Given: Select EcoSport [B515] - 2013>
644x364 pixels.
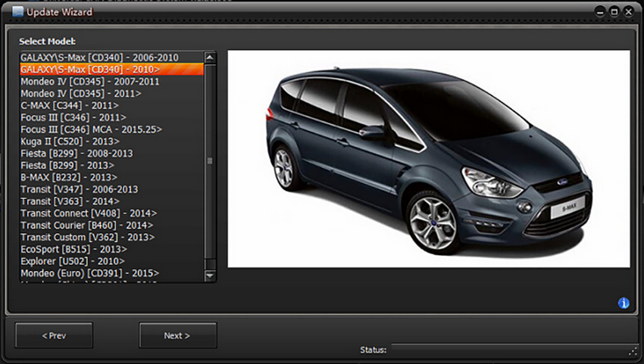Looking at the screenshot, I should pyautogui.click(x=111, y=249).
